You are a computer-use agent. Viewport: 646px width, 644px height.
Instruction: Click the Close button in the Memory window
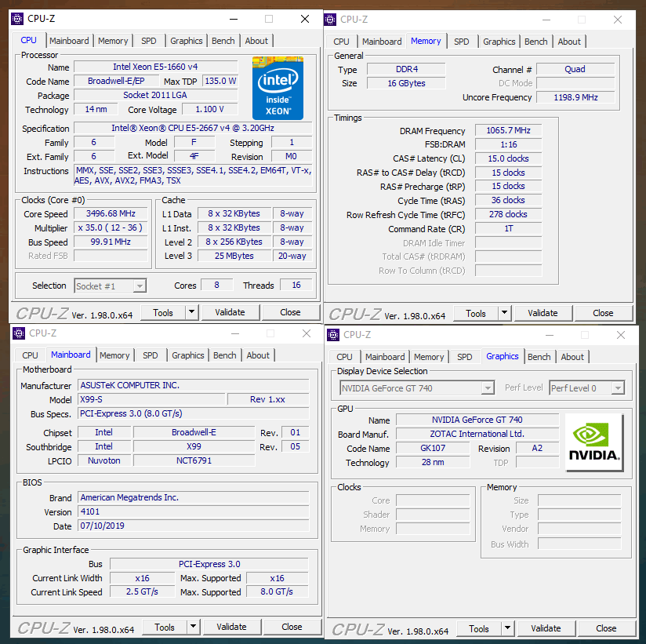tap(603, 313)
